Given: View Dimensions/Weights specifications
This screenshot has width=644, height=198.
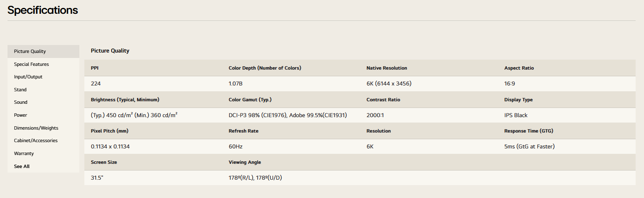Looking at the screenshot, I should click(43, 128).
